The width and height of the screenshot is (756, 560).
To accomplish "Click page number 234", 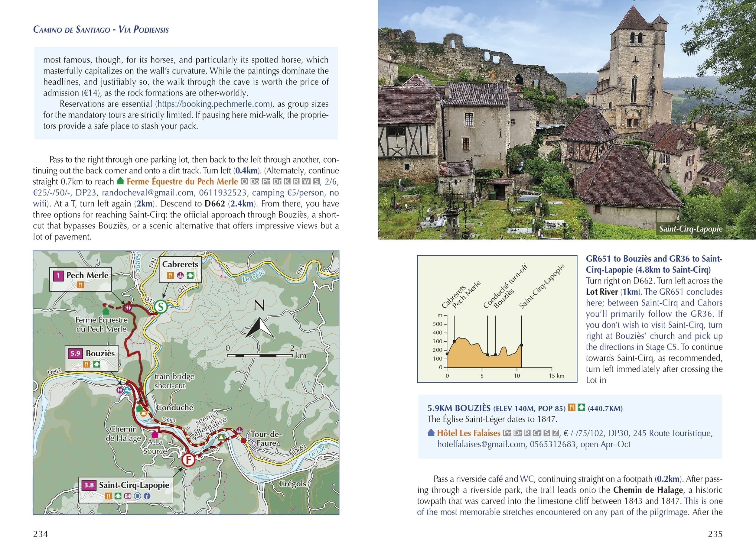I will [x=40, y=534].
